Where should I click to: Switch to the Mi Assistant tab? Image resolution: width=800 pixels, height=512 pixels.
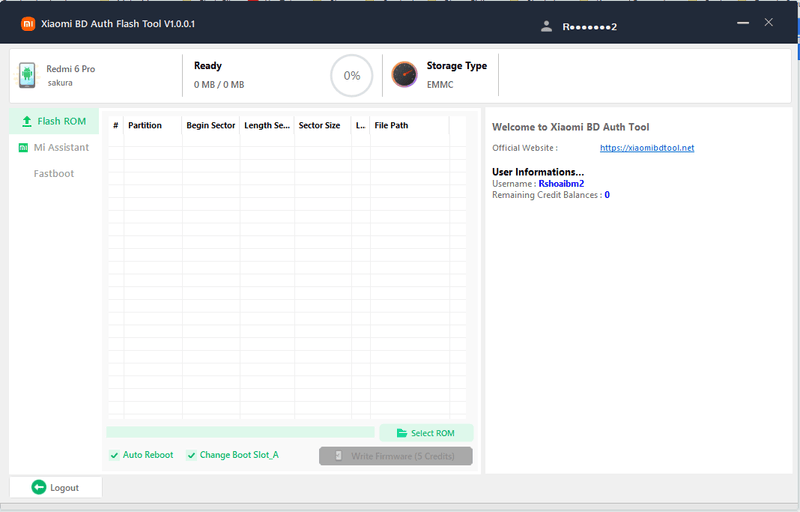54,147
